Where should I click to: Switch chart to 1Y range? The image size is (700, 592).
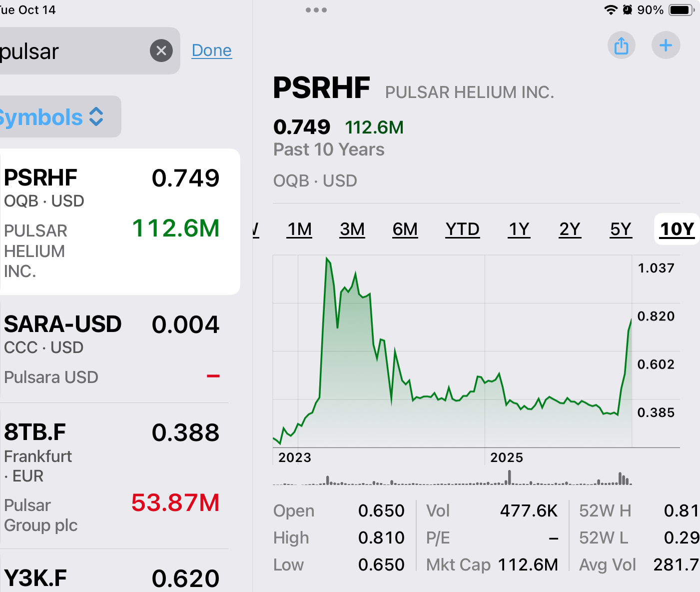pyautogui.click(x=519, y=229)
